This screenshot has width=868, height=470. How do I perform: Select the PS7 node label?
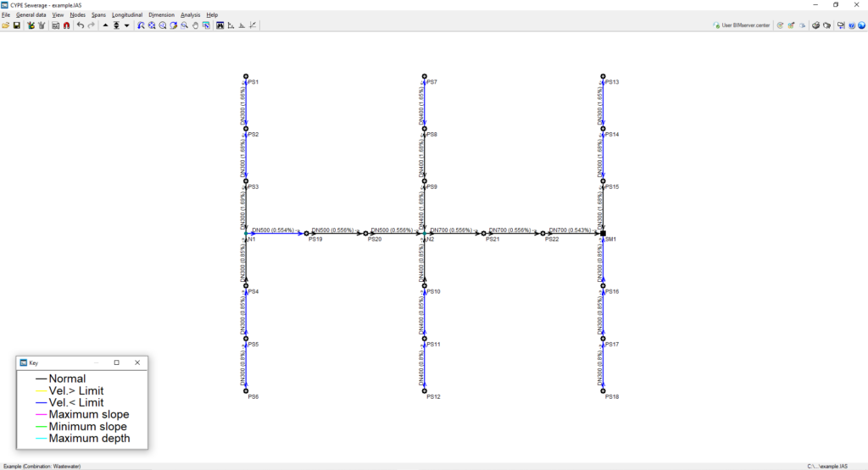coord(431,82)
